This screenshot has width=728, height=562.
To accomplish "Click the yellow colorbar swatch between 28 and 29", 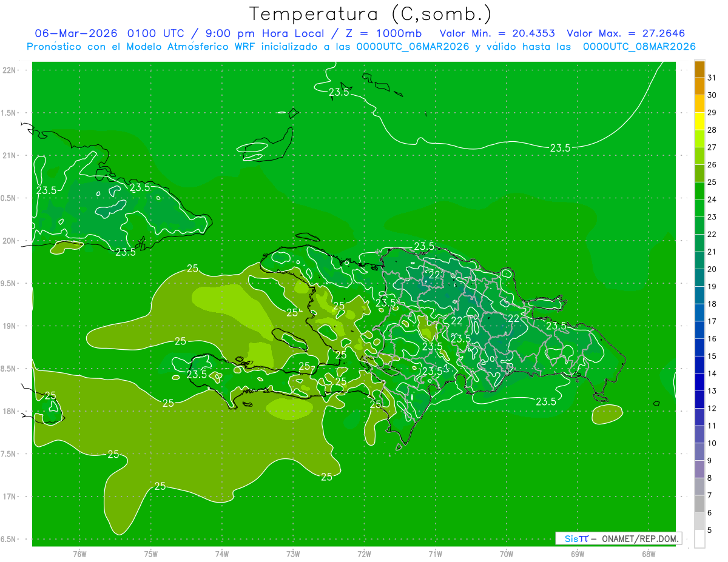I will click(699, 121).
